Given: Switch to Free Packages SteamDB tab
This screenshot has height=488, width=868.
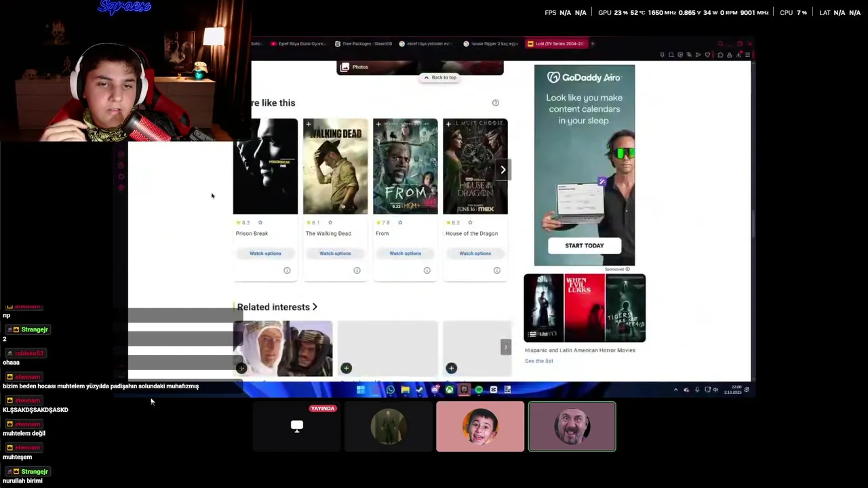Looking at the screenshot, I should coord(363,43).
